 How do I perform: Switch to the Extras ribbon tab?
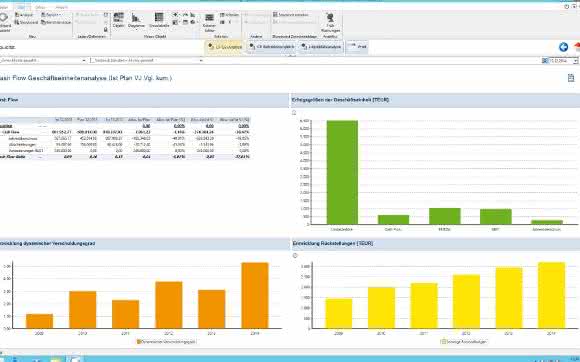pos(40,7)
